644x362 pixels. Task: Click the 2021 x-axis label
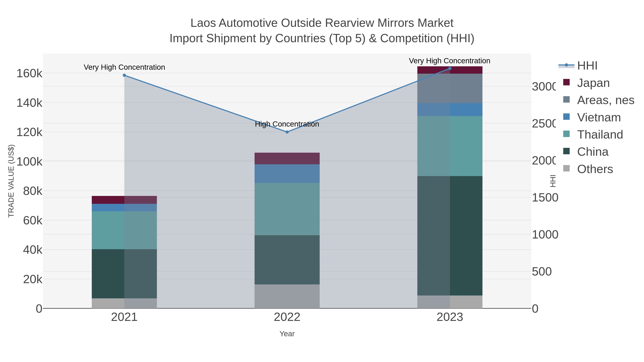pos(124,317)
